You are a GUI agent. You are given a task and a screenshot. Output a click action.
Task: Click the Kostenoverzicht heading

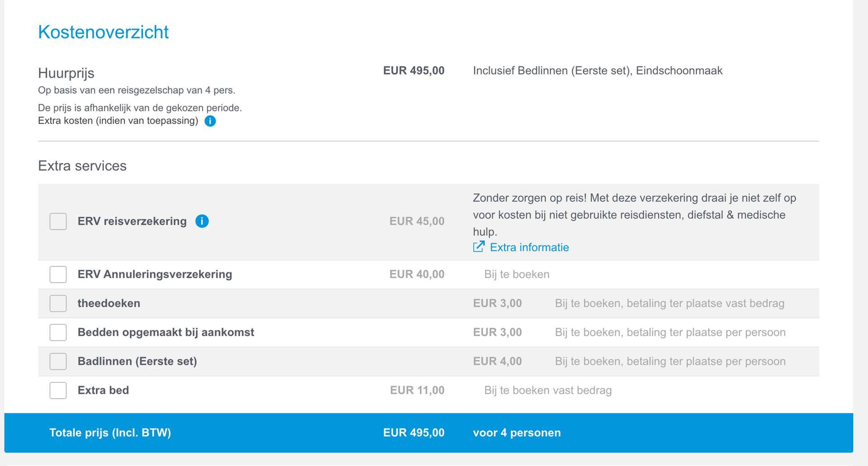[103, 32]
